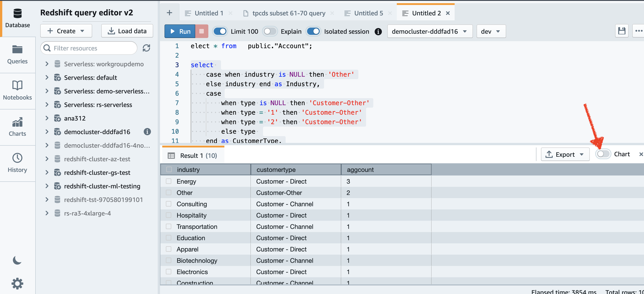Open the query History view
The height and width of the screenshot is (294, 644).
click(17, 163)
